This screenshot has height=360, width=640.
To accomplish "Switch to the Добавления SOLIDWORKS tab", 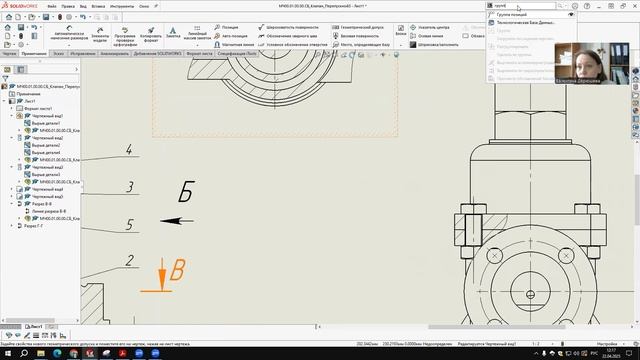I will tap(157, 53).
